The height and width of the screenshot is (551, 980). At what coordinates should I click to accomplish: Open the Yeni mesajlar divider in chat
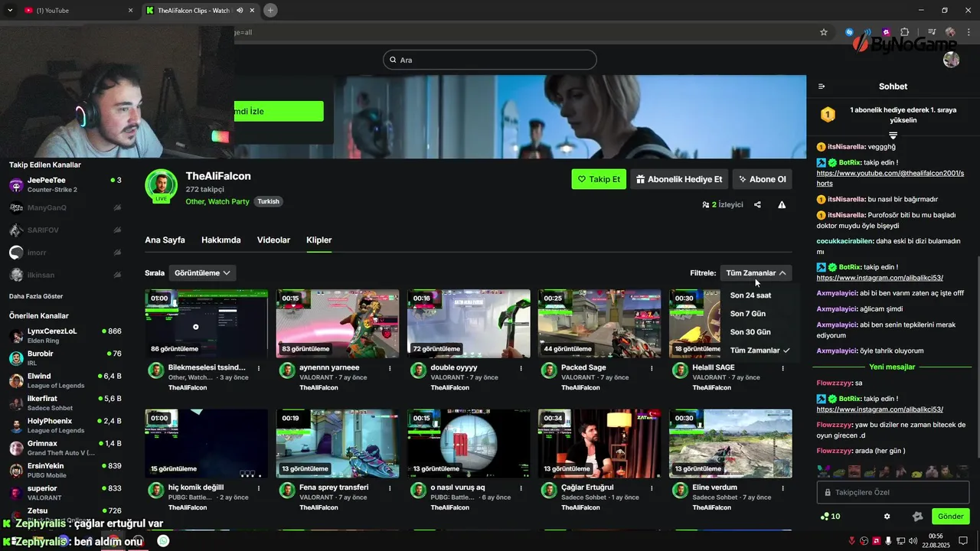(893, 367)
